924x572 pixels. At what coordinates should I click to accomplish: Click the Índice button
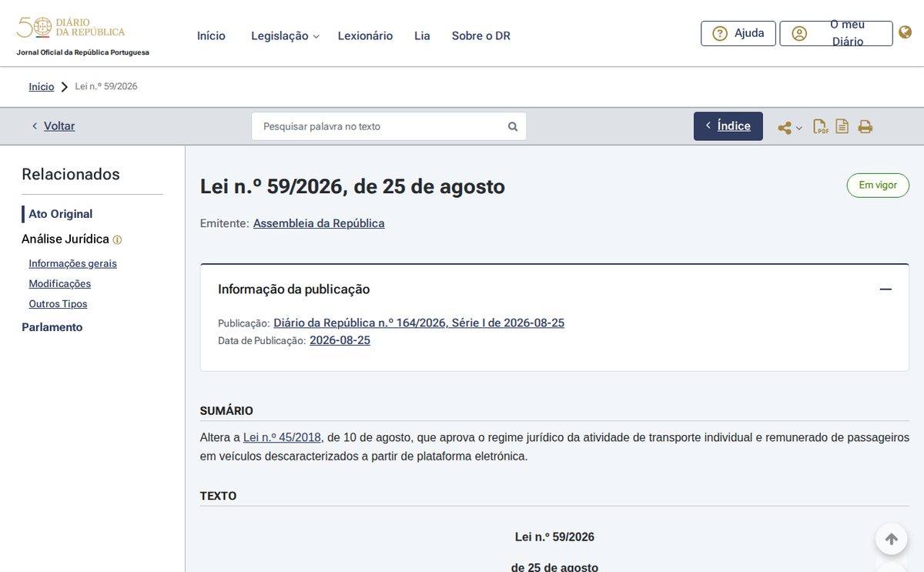point(728,126)
